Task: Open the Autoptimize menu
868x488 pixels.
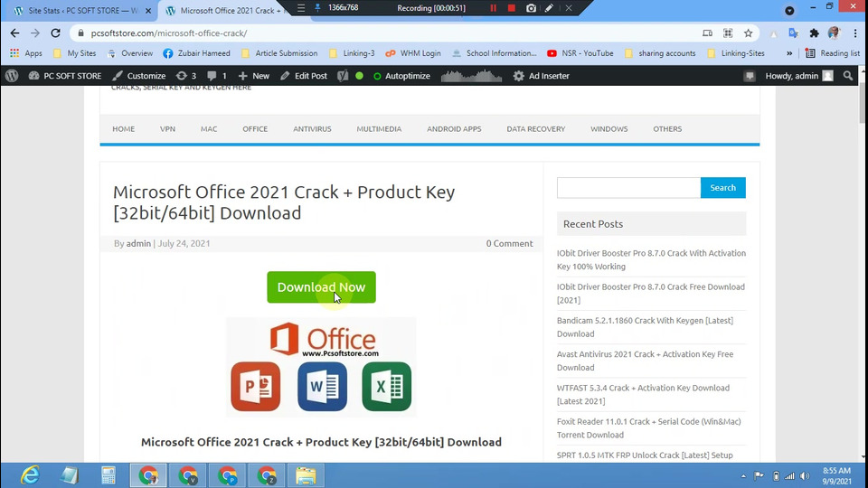Action: (x=401, y=76)
